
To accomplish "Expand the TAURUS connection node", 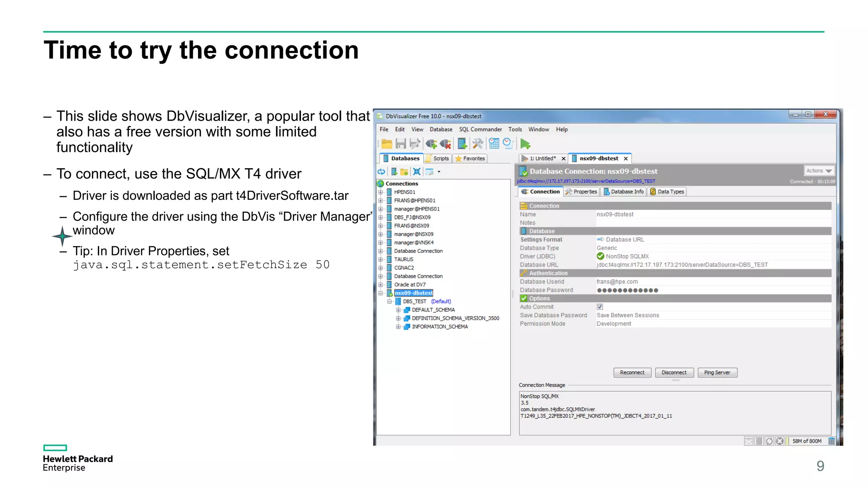I will coord(380,259).
